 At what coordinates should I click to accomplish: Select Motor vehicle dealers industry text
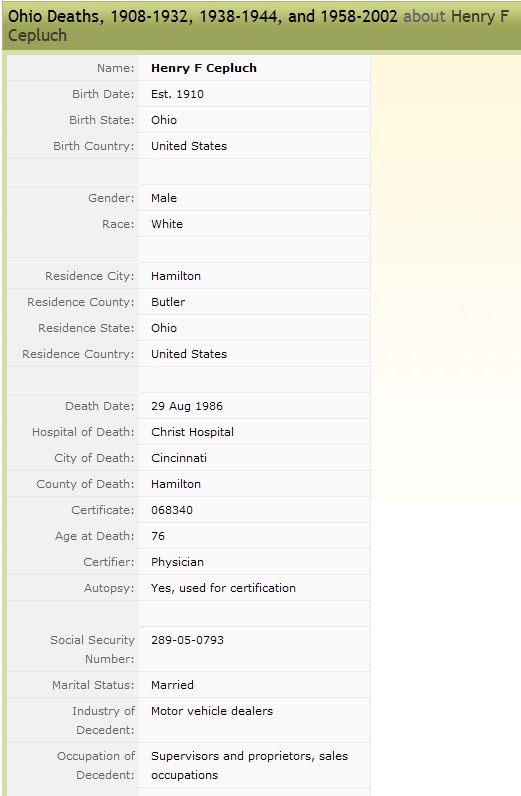pos(212,711)
